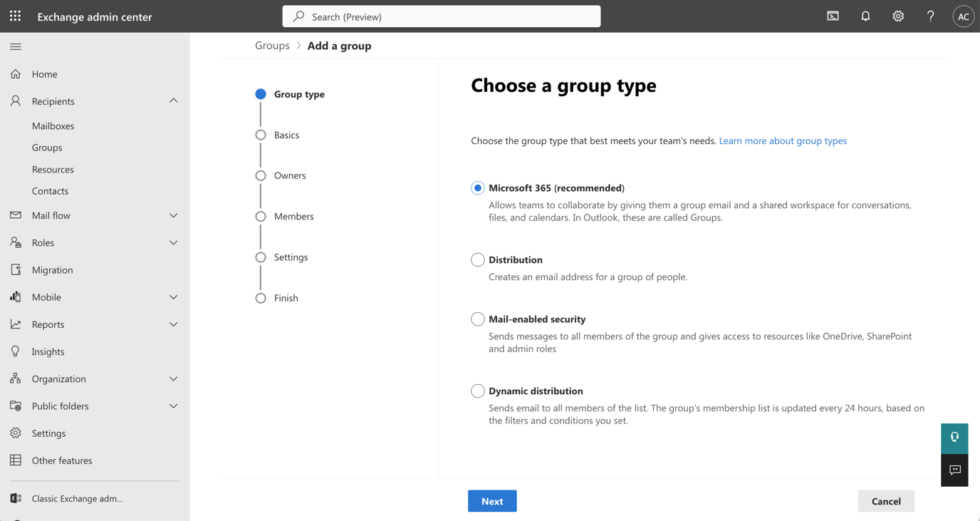The height and width of the screenshot is (521, 980).
Task: Click the Search field at the top
Action: tap(441, 16)
